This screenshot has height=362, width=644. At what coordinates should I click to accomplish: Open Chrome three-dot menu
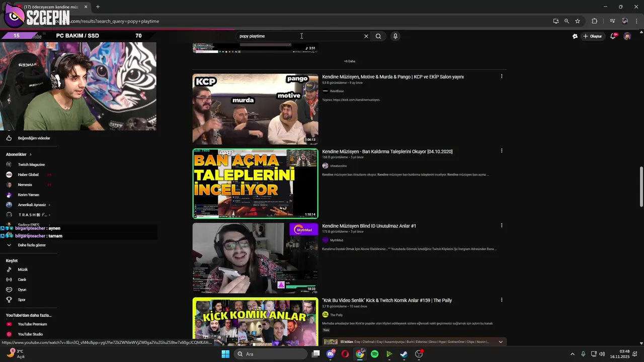(637, 21)
